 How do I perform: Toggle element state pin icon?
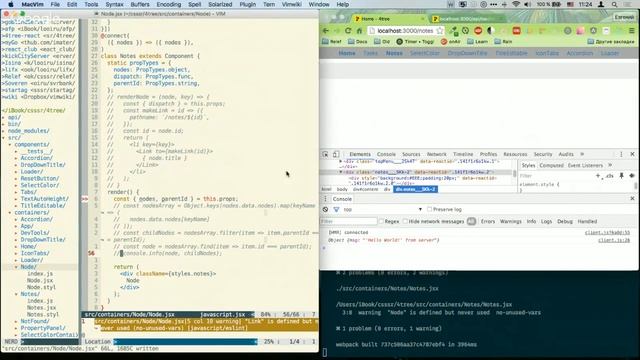pyautogui.click(x=621, y=176)
